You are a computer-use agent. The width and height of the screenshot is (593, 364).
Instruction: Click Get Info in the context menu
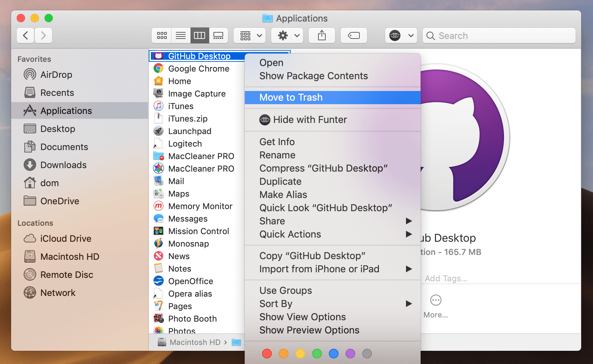tap(277, 142)
